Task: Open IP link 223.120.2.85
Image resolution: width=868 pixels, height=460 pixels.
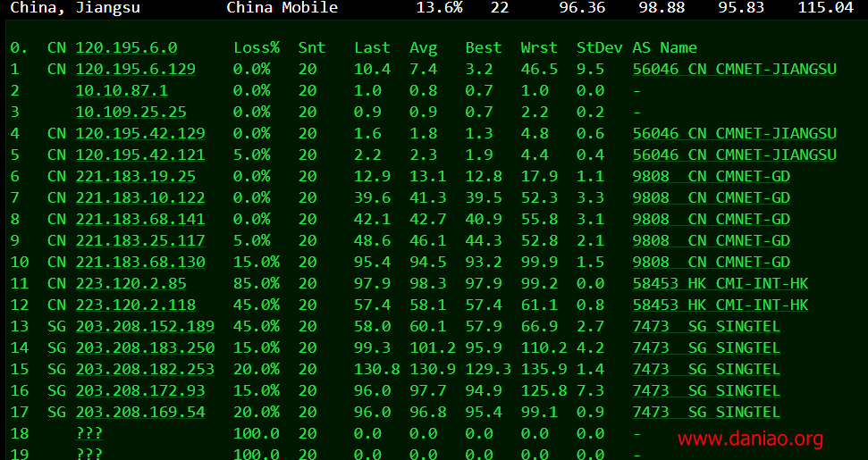Action: click(x=131, y=284)
